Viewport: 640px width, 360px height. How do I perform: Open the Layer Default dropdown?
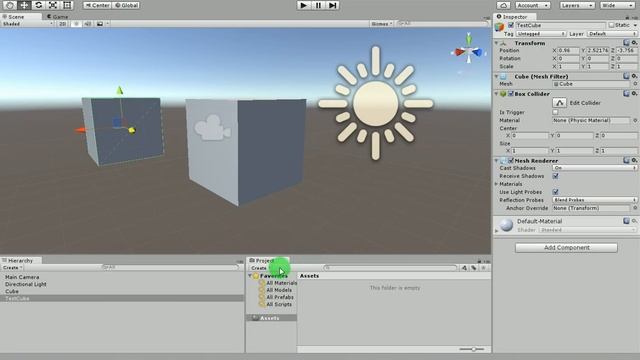click(x=612, y=34)
